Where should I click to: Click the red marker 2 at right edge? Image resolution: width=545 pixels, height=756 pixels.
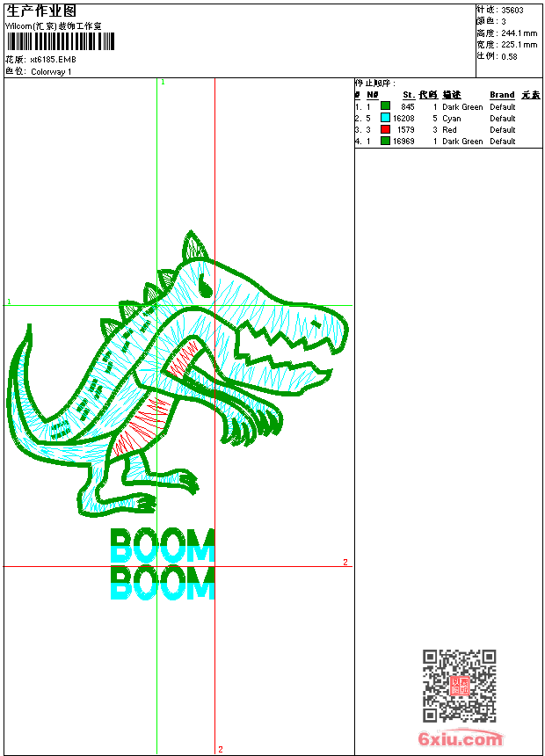tap(345, 562)
